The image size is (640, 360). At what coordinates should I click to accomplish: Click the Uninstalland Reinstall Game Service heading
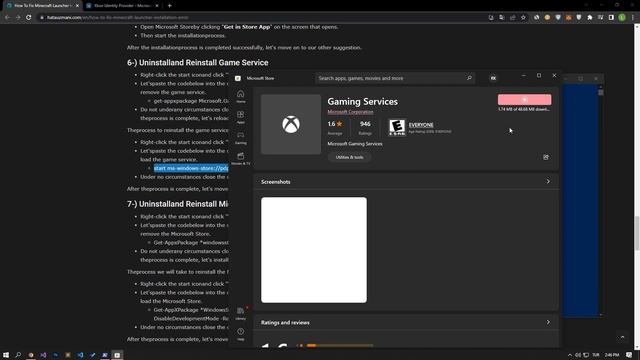coord(198,62)
